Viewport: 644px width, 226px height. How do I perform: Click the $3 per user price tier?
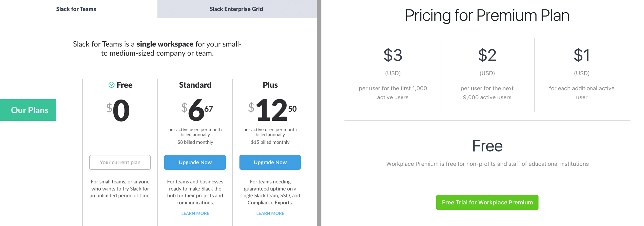pyautogui.click(x=393, y=55)
